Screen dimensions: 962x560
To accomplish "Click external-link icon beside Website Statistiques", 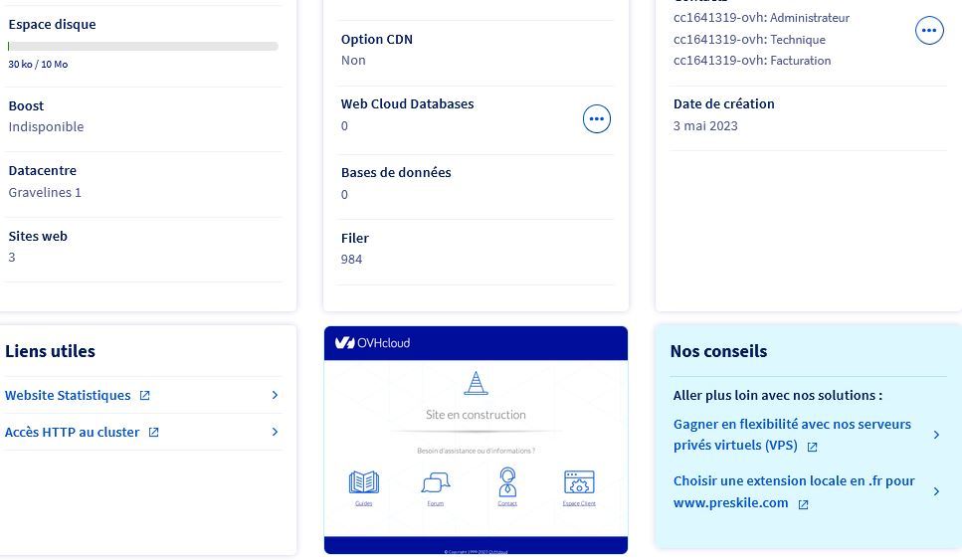I will pyautogui.click(x=144, y=396).
